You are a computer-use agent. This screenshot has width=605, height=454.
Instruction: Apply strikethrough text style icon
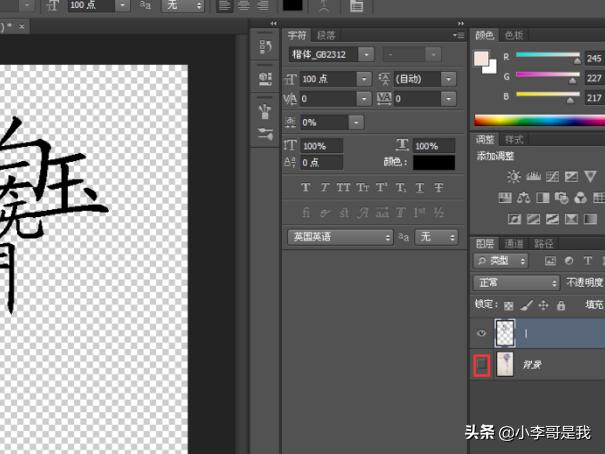(x=438, y=187)
